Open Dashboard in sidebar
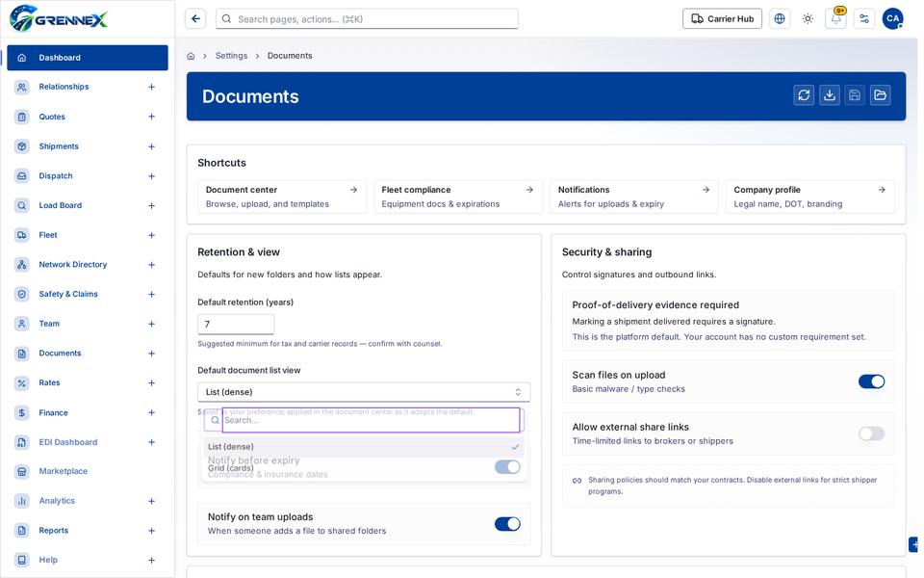 pyautogui.click(x=88, y=58)
